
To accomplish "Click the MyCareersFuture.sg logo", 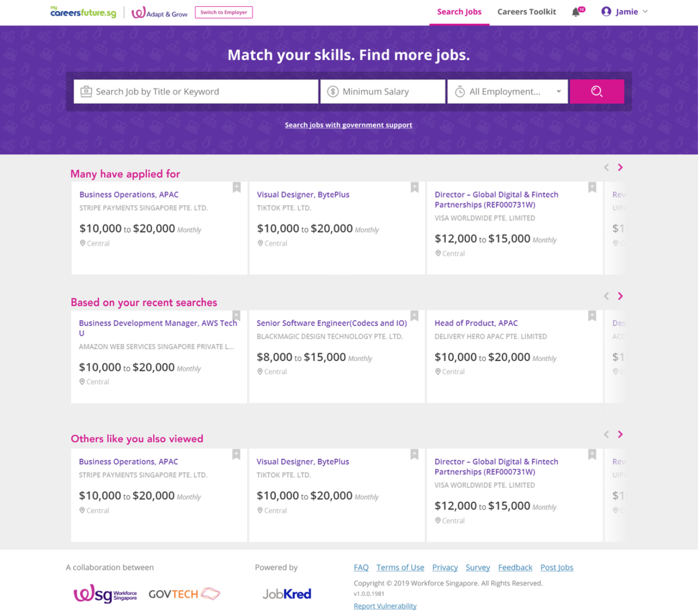I will click(83, 12).
